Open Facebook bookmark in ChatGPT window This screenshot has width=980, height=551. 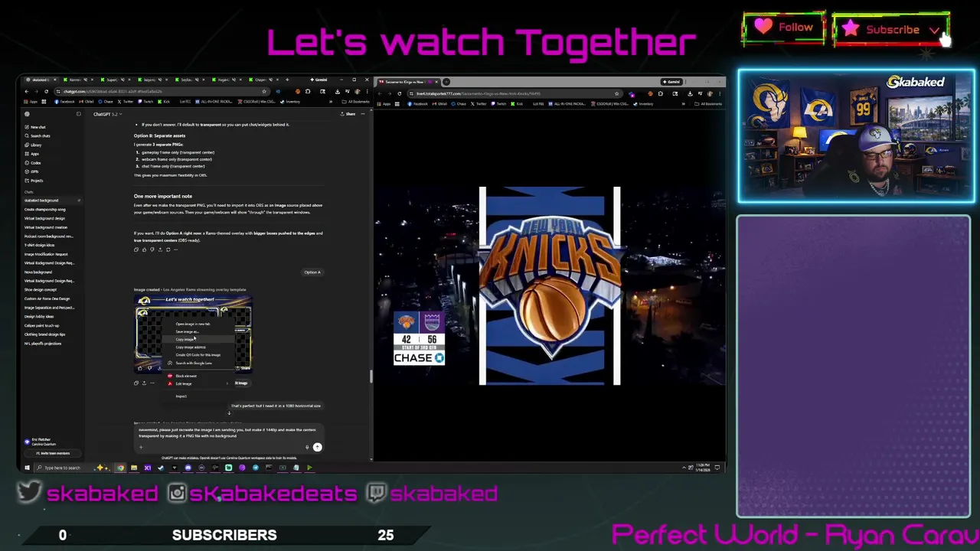pyautogui.click(x=65, y=101)
